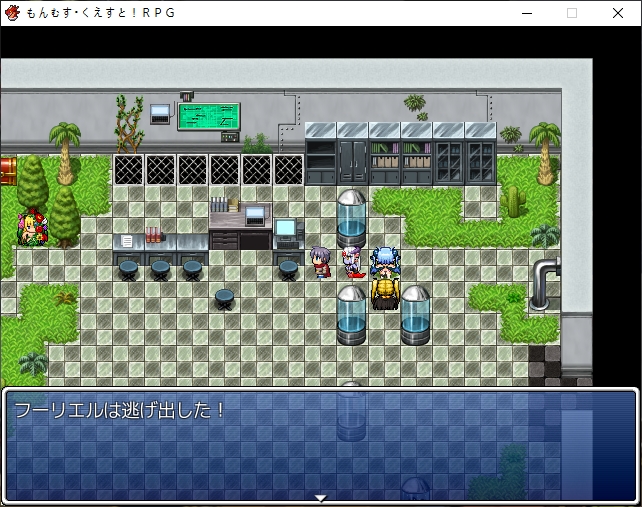
Task: Click the palm tree in the upper right
Action: click(x=545, y=153)
